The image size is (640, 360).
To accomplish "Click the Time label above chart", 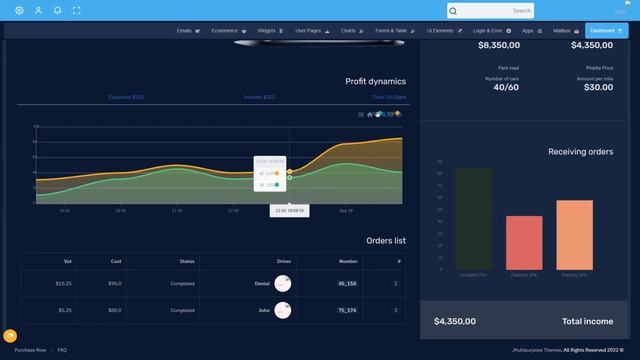I will (389, 97).
